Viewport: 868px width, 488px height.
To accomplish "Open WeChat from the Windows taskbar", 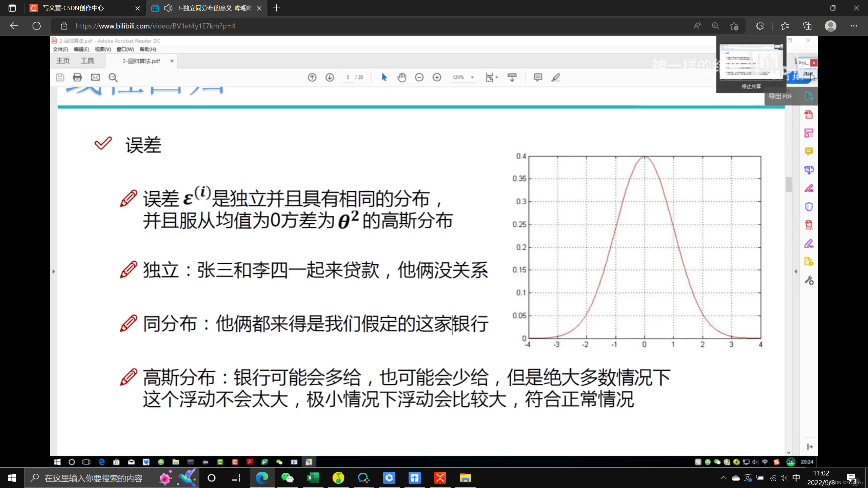I will [x=287, y=478].
